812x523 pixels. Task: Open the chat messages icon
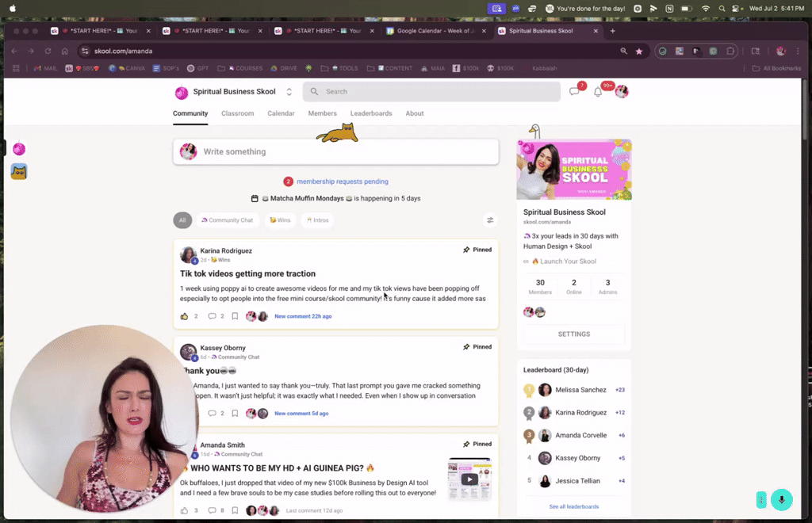(x=574, y=92)
